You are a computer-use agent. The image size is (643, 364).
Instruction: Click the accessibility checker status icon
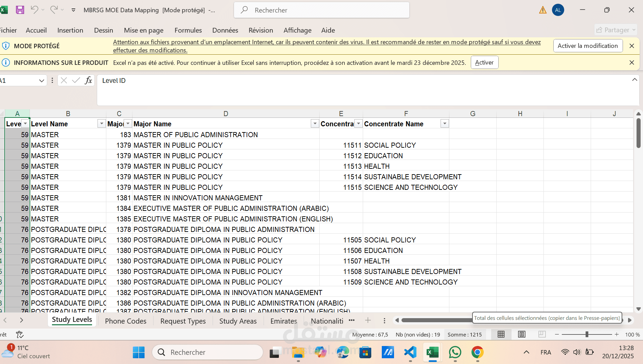click(20, 334)
